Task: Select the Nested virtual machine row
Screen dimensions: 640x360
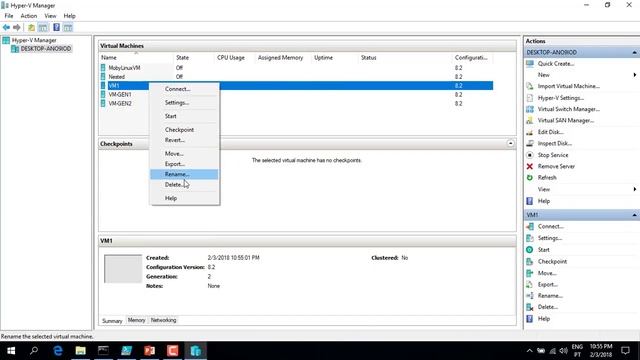Action: click(x=297, y=77)
